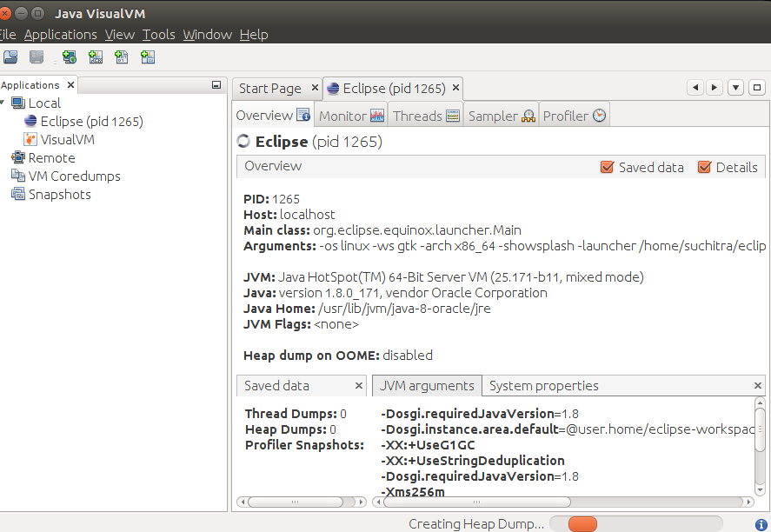Click the VisualVM icon in Applications tree

30,139
